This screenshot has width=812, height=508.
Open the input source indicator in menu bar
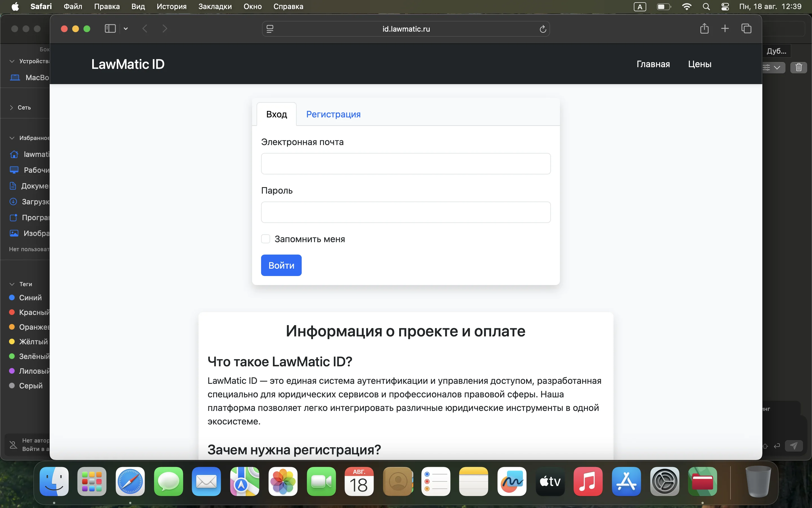click(639, 7)
